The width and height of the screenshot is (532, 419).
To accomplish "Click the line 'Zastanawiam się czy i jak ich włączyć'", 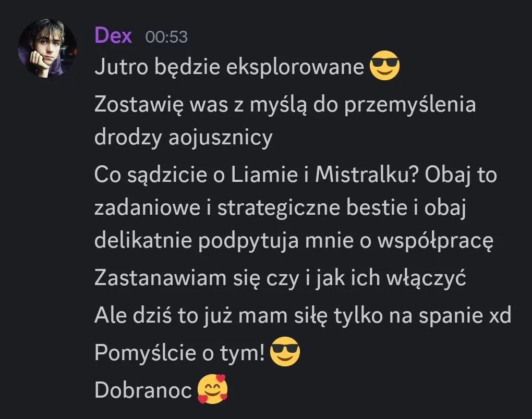I will coord(280,279).
